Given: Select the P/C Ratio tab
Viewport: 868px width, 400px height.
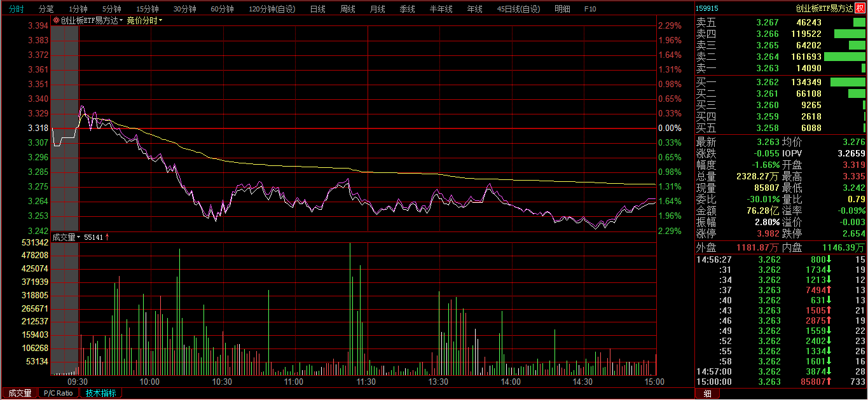Looking at the screenshot, I should coord(58,393).
